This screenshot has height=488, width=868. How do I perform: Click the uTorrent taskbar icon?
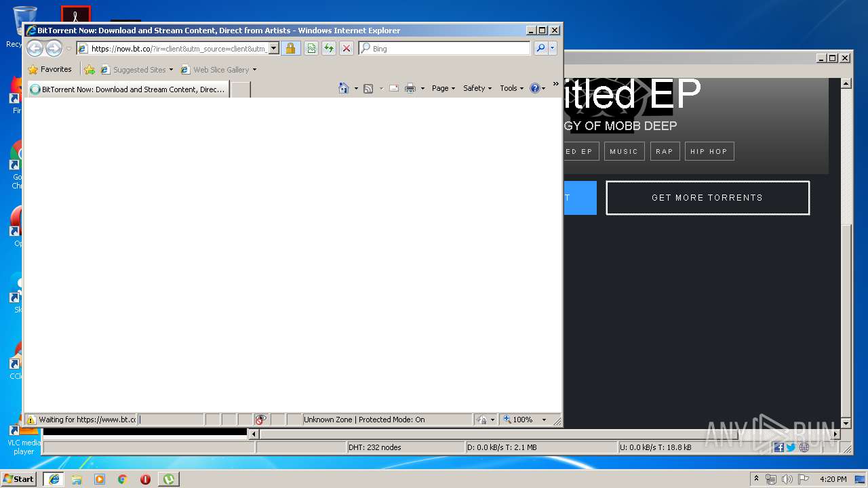168,479
